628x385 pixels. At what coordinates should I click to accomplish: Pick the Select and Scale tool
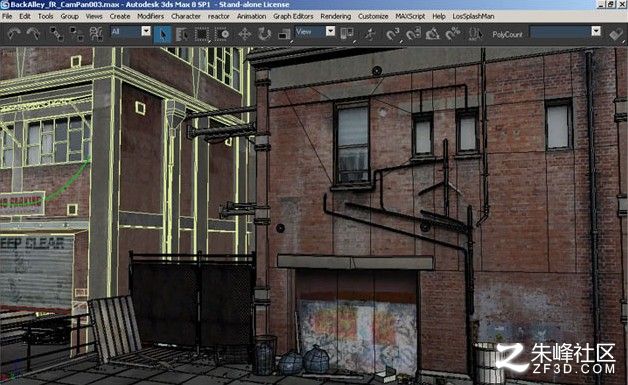284,34
